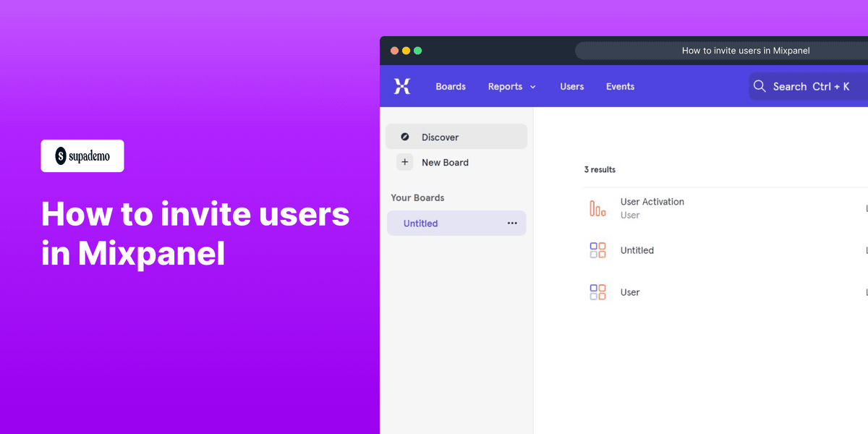The height and width of the screenshot is (434, 868).
Task: Click the plus icon beside New Board
Action: pyautogui.click(x=404, y=162)
